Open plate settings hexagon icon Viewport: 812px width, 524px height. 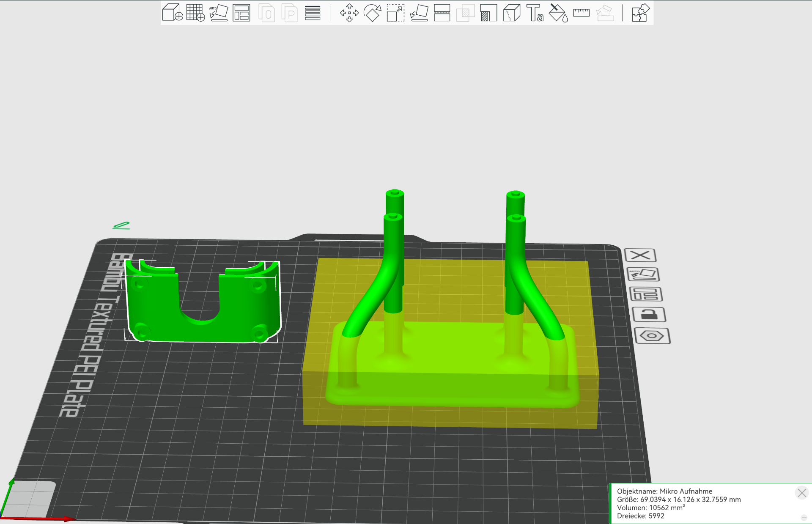point(652,336)
